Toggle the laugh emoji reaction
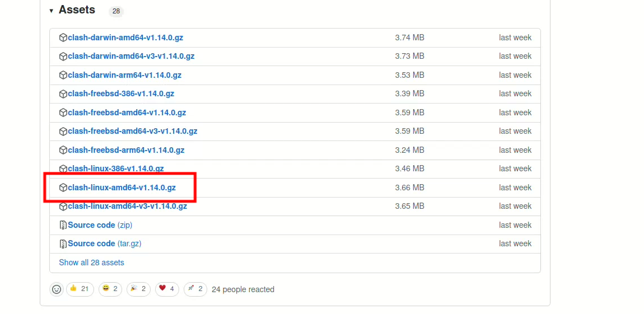This screenshot has width=644, height=314. tap(110, 289)
